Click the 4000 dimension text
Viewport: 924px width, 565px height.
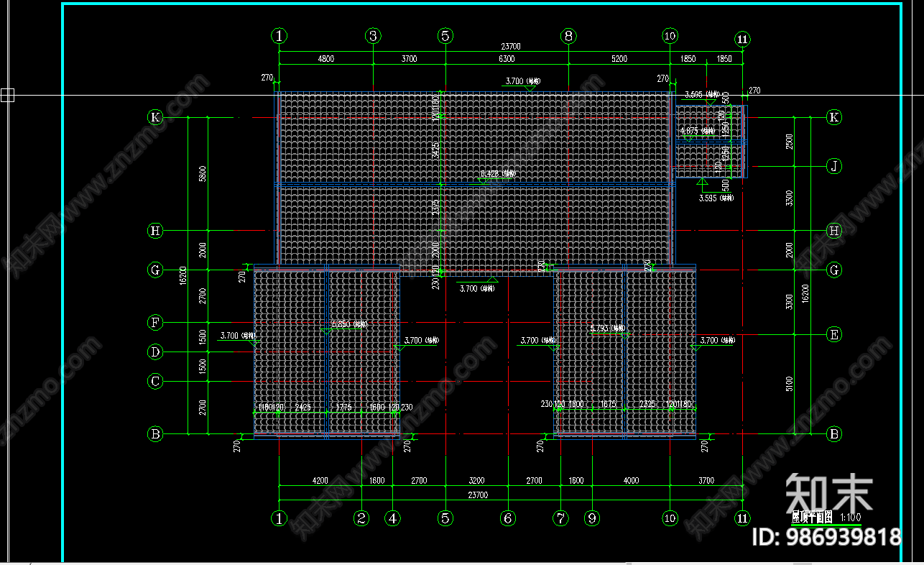631,481
